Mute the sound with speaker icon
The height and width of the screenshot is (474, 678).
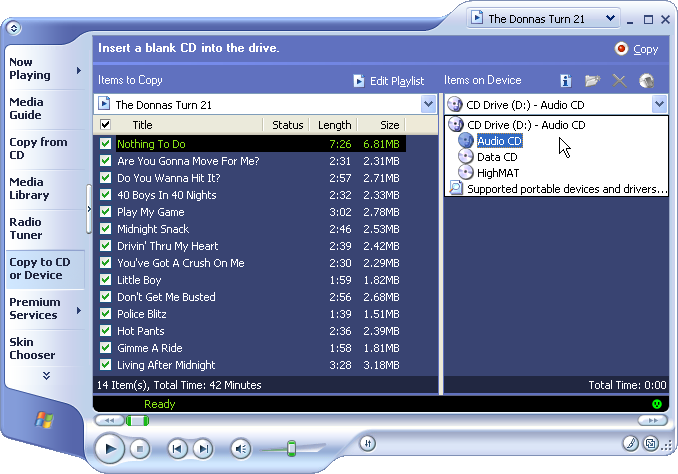241,449
